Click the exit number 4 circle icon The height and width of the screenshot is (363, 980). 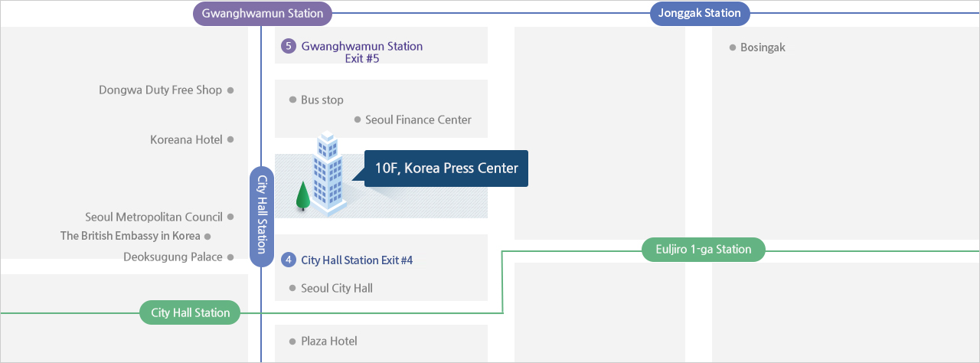point(289,260)
